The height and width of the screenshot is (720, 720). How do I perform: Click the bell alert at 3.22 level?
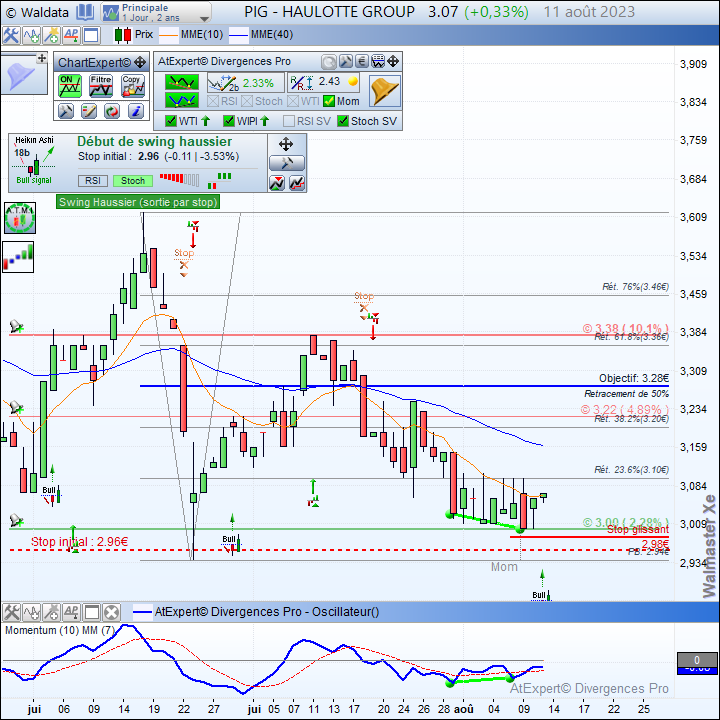click(x=16, y=408)
